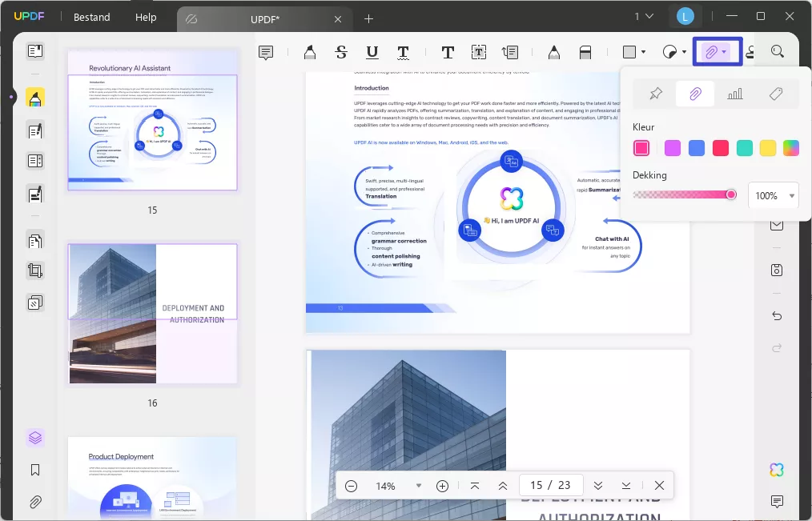812x521 pixels.
Task: Click the Undo arrow in right sidebar
Action: click(x=777, y=316)
